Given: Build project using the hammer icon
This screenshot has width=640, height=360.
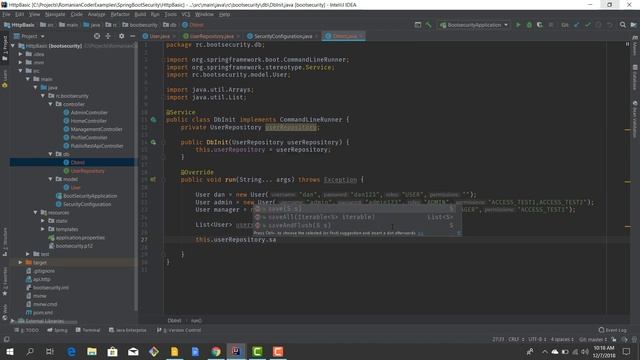Looking at the screenshot, I should 429,25.
